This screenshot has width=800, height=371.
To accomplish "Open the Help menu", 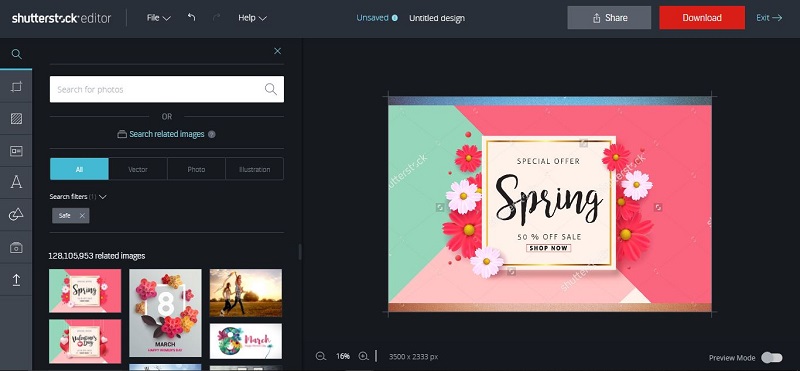I will (252, 18).
